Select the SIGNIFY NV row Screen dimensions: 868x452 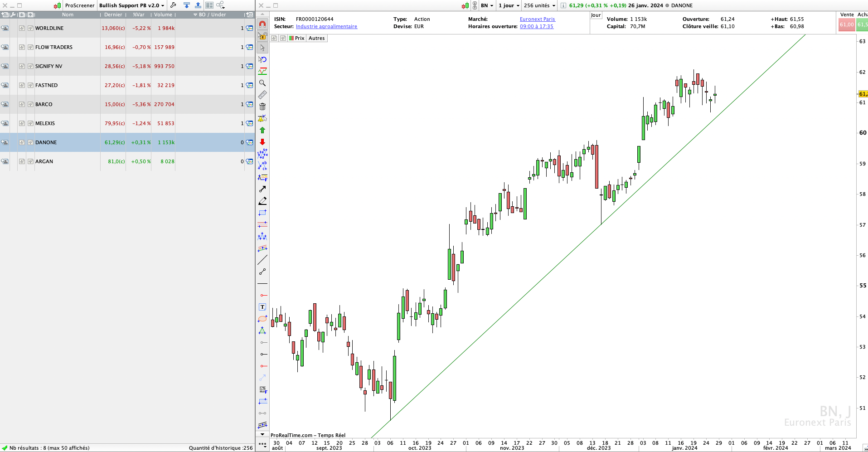127,66
